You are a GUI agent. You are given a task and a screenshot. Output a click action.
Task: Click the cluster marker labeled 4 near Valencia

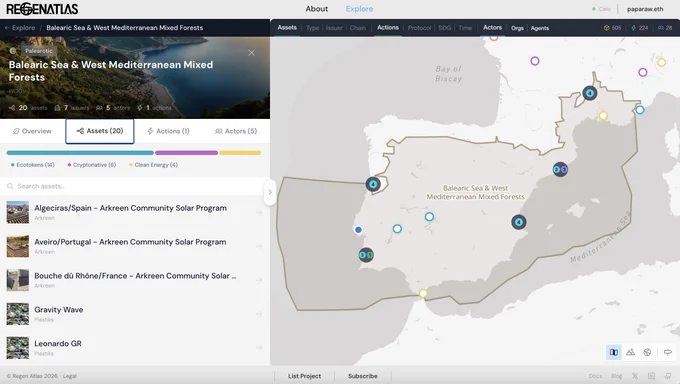point(519,222)
